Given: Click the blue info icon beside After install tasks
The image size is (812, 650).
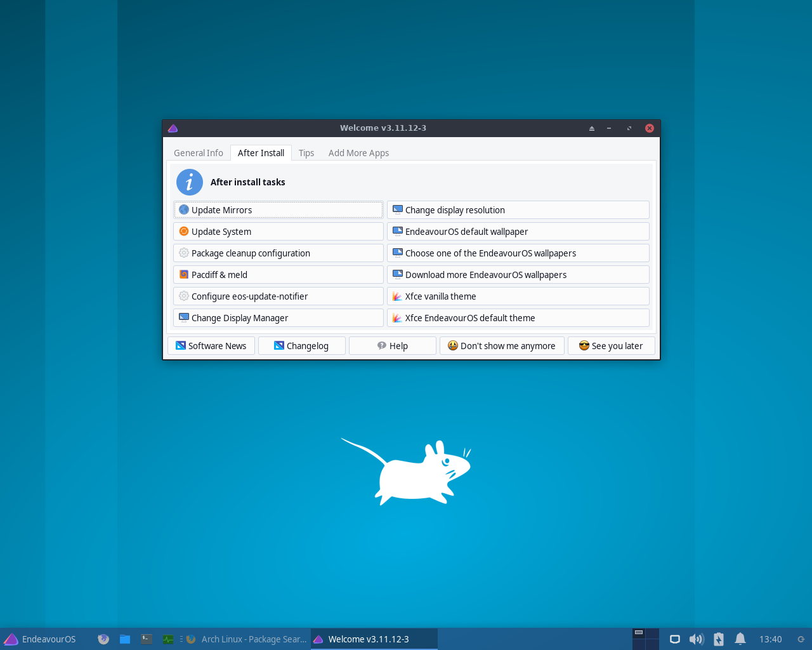Looking at the screenshot, I should click(x=190, y=182).
